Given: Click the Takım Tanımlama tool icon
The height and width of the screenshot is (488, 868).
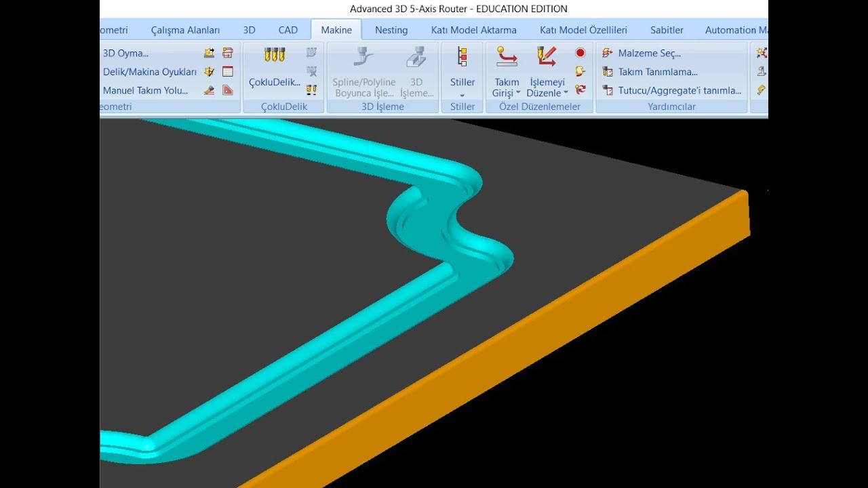Looking at the screenshot, I should (x=608, y=71).
